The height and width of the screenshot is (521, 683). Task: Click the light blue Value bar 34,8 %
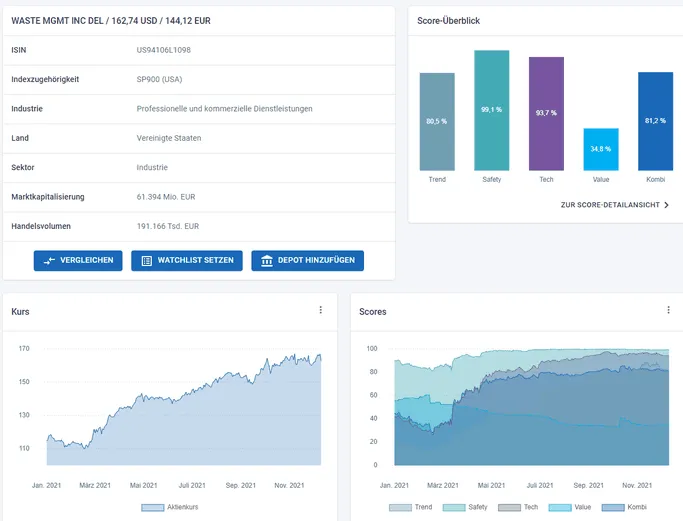601,149
